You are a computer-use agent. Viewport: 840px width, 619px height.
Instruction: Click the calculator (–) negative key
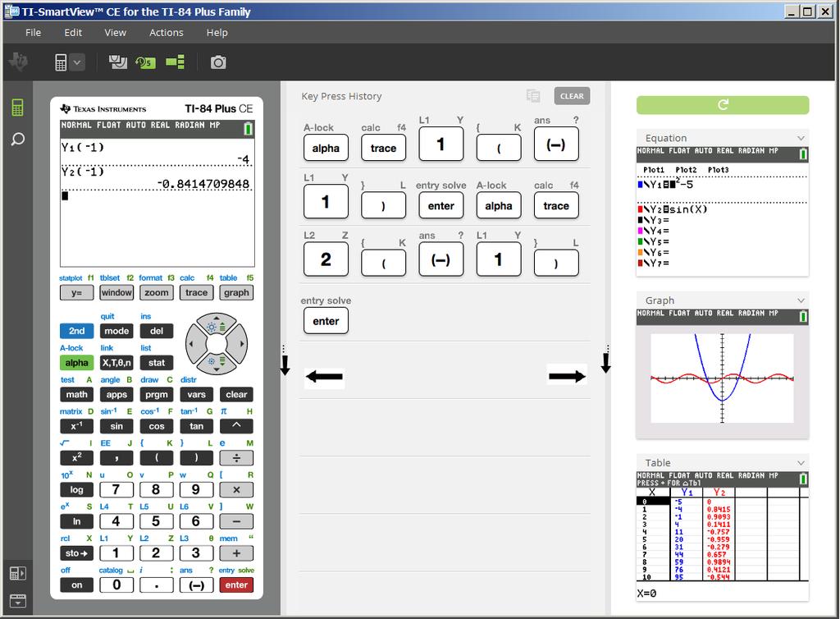196,585
